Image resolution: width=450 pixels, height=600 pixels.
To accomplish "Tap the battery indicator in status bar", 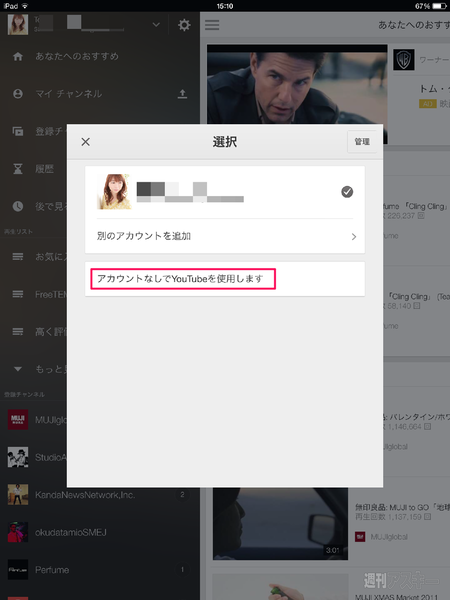I will click(x=439, y=6).
